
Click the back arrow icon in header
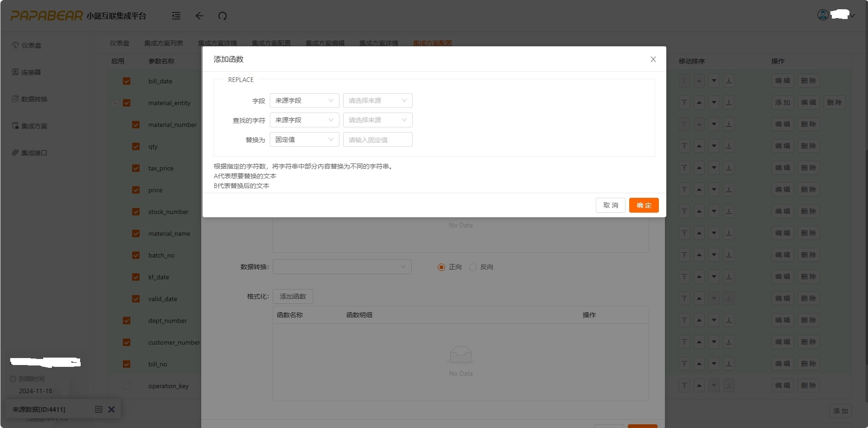[x=199, y=16]
